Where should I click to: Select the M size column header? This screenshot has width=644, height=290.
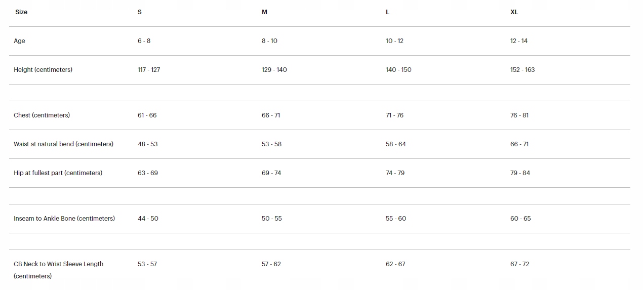(264, 12)
